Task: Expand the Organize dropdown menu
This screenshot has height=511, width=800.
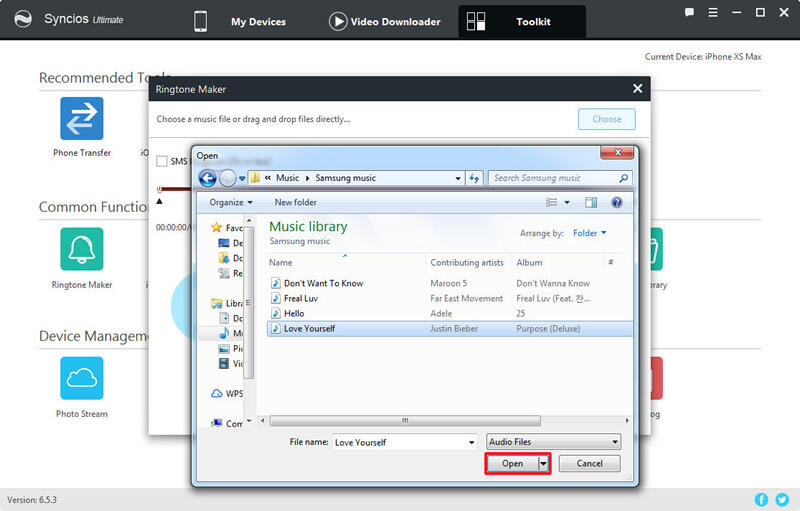Action: tap(231, 202)
